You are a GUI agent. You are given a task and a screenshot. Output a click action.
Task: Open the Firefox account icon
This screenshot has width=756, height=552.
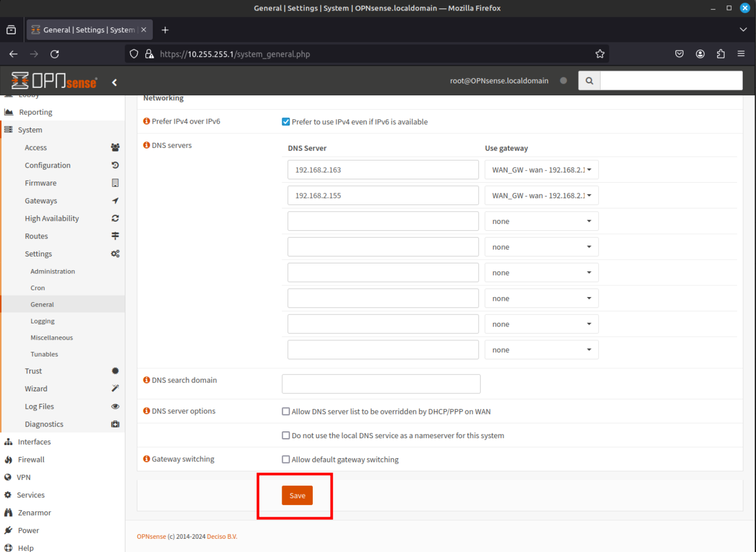click(x=700, y=54)
